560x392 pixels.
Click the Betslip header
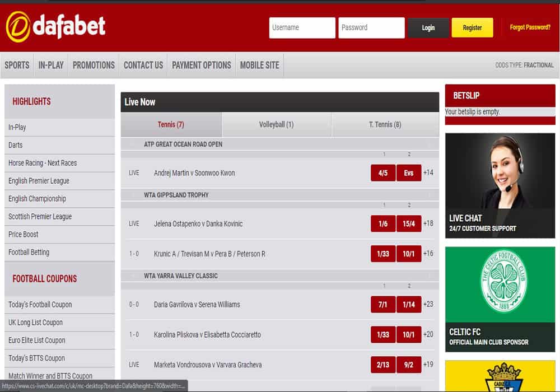(500, 95)
